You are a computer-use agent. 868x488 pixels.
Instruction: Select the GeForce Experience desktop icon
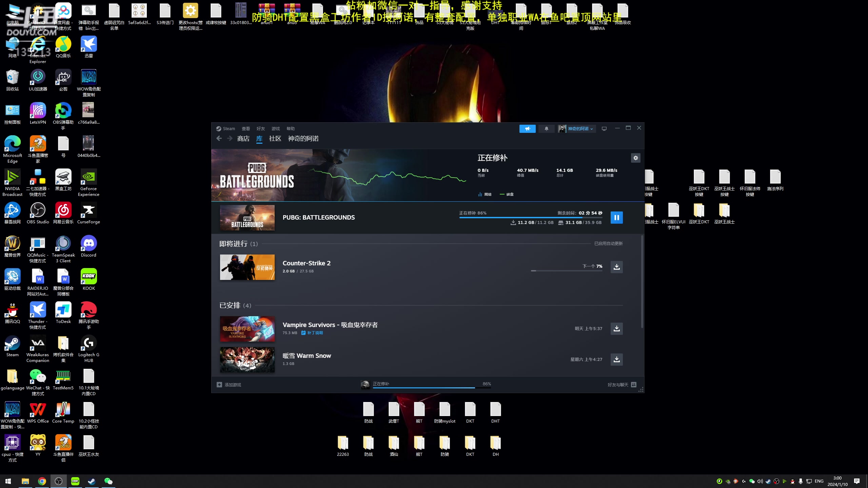point(88,183)
